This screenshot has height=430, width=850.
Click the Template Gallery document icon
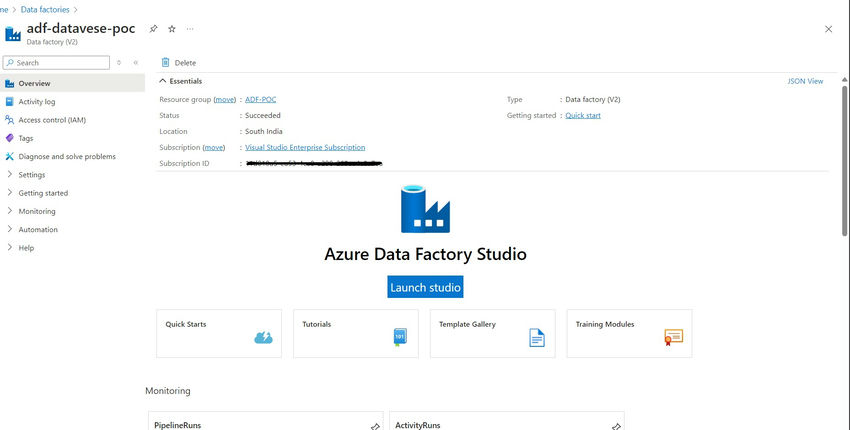(x=537, y=337)
